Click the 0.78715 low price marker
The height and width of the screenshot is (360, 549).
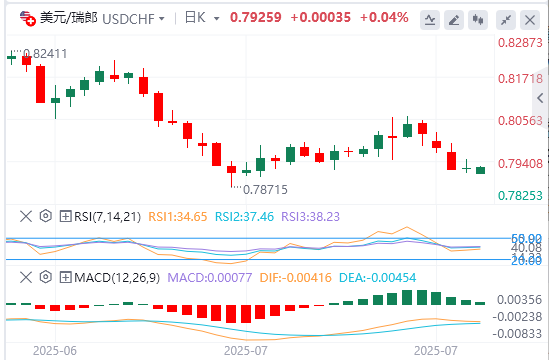click(265, 189)
